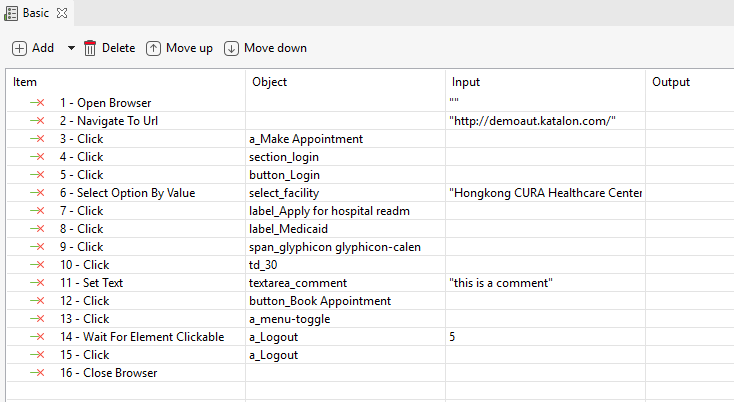This screenshot has height=402, width=734.
Task: Click the Delete trash icon
Action: coord(90,48)
